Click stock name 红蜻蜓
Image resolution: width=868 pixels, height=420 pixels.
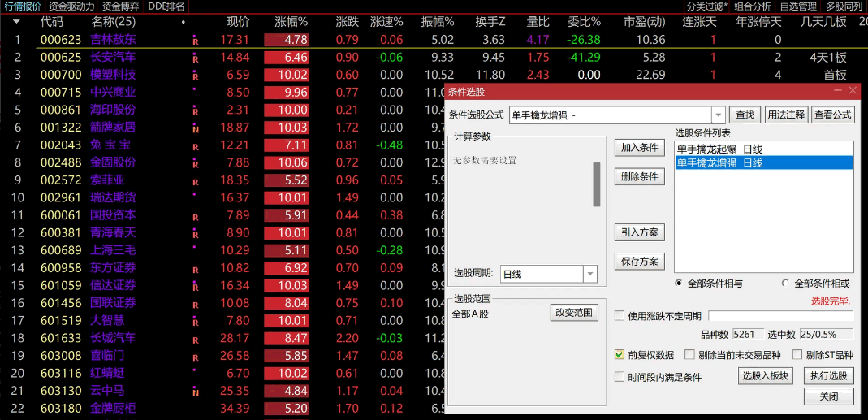(107, 374)
